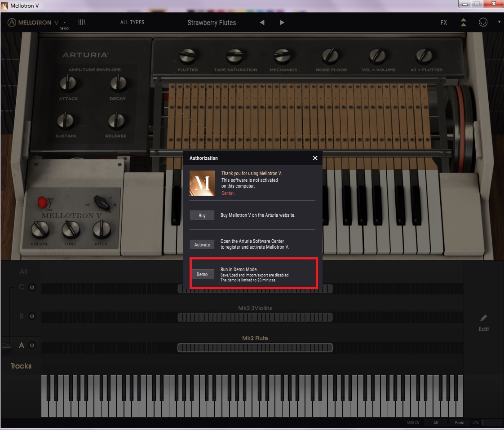
Task: Toggle power for track A
Action: [x=32, y=345]
